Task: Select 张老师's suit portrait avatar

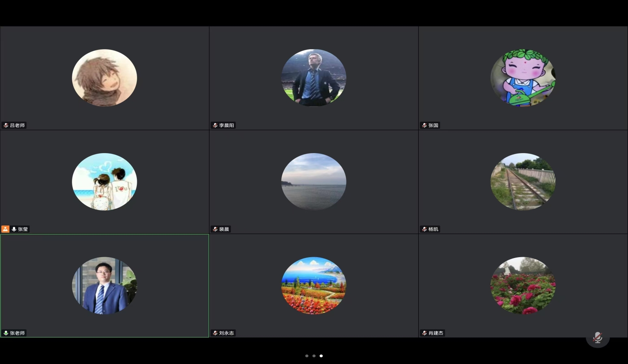Action: [104, 286]
